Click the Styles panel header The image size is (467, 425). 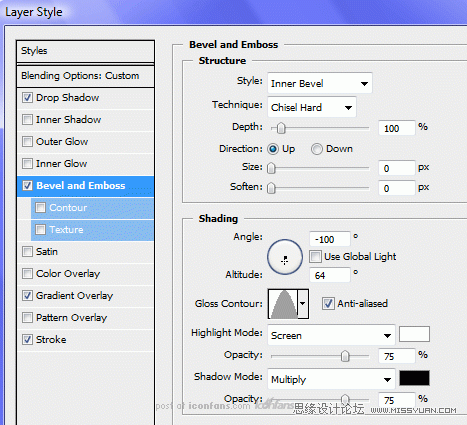pos(86,51)
